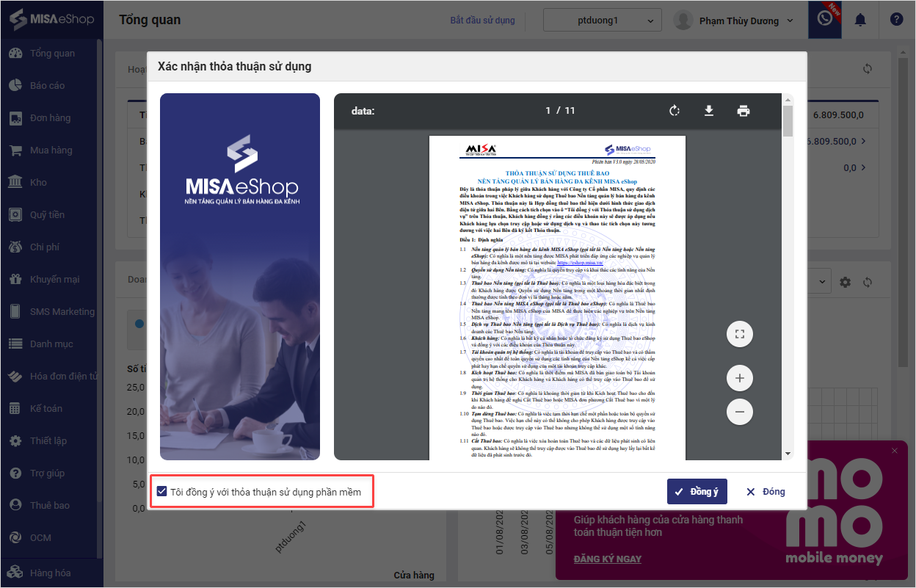Click the help question mark in header
The width and height of the screenshot is (916, 588).
click(896, 20)
